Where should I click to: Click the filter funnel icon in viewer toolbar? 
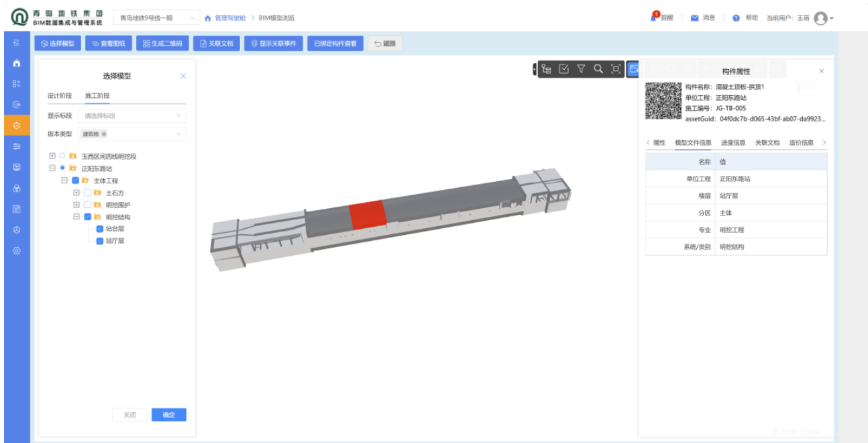(x=581, y=68)
